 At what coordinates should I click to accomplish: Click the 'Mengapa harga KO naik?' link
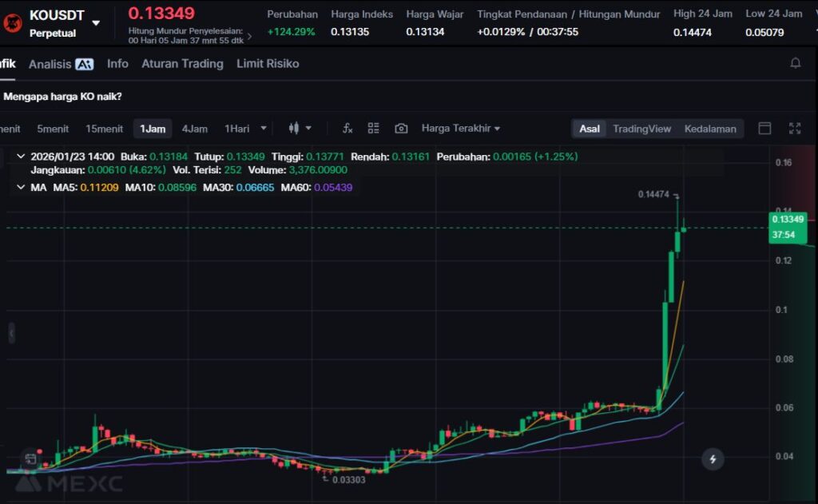pyautogui.click(x=63, y=97)
